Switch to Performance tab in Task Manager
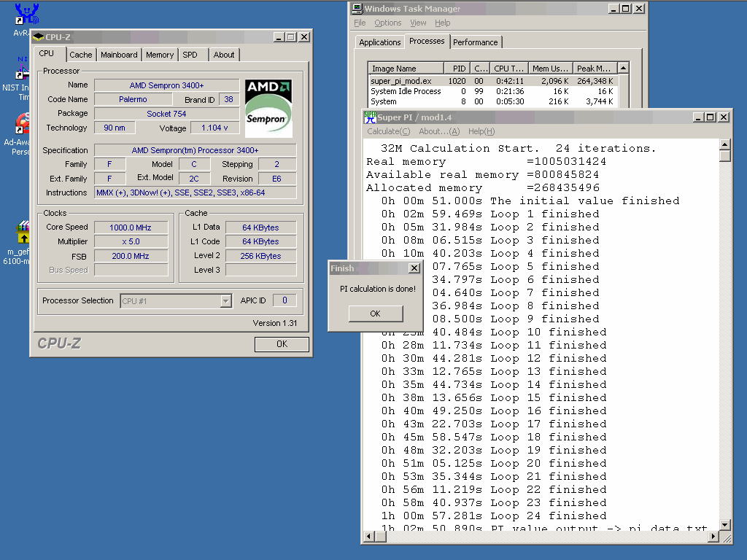The width and height of the screenshot is (747, 560). coord(476,42)
